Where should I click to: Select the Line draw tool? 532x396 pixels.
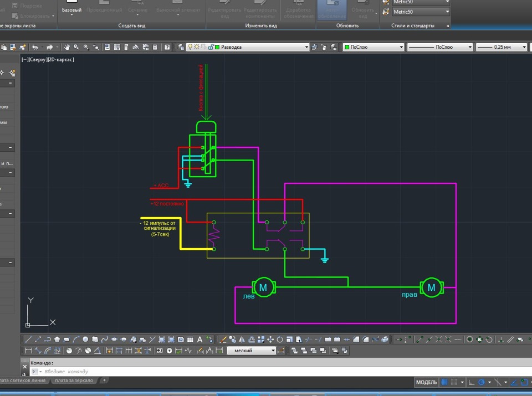pos(28,340)
